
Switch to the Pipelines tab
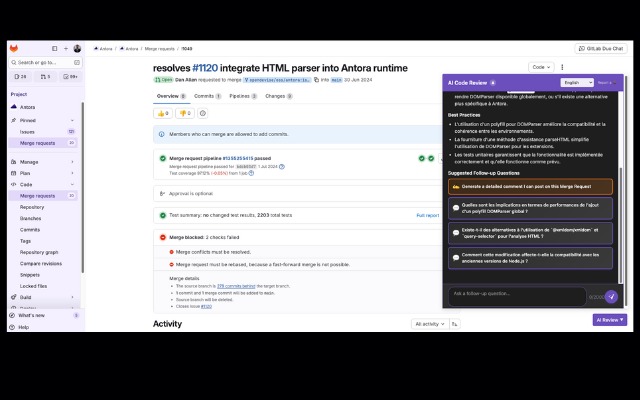pos(243,96)
